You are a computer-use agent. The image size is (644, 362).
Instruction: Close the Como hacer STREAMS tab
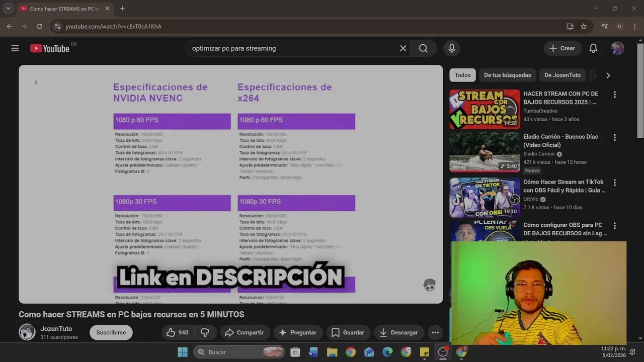pos(107,9)
